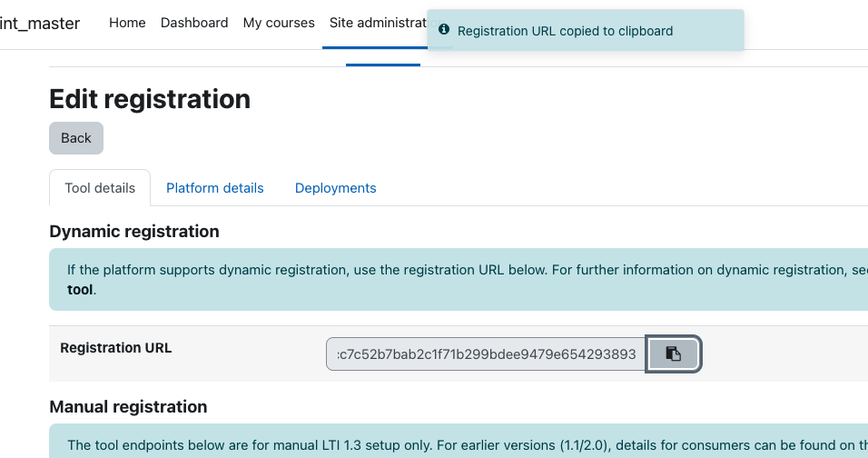This screenshot has width=868, height=458.
Task: Open the Deployments tab
Action: [335, 188]
